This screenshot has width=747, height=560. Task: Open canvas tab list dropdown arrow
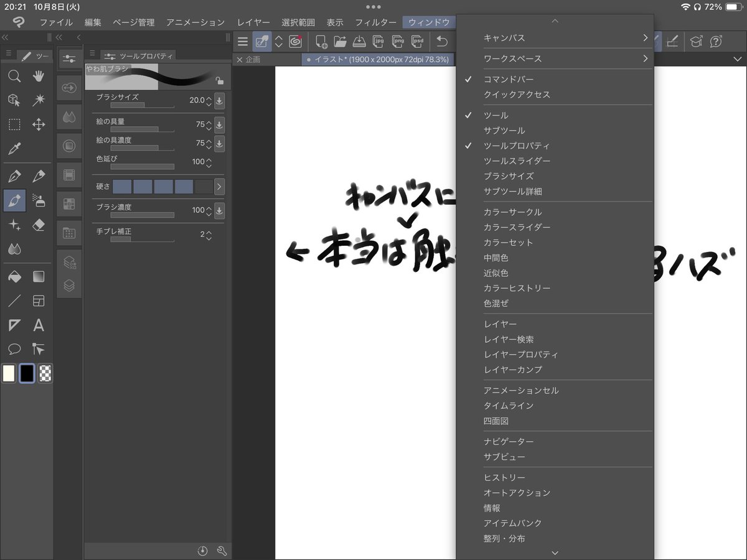738,60
